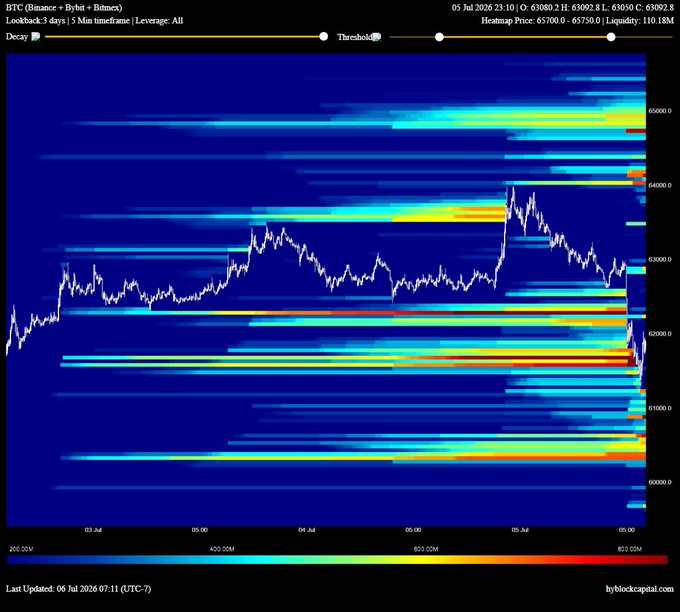680x612 pixels.
Task: Click the "Decay" label
Action: 17,36
